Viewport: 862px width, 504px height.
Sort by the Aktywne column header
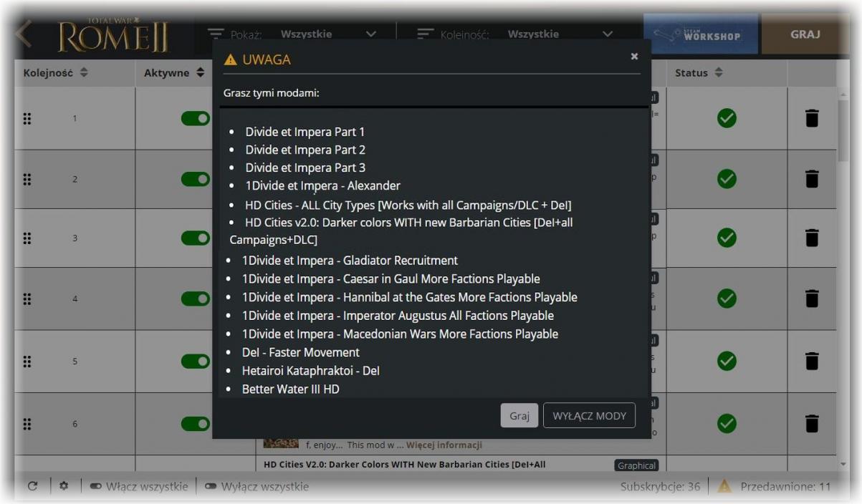coord(174,73)
